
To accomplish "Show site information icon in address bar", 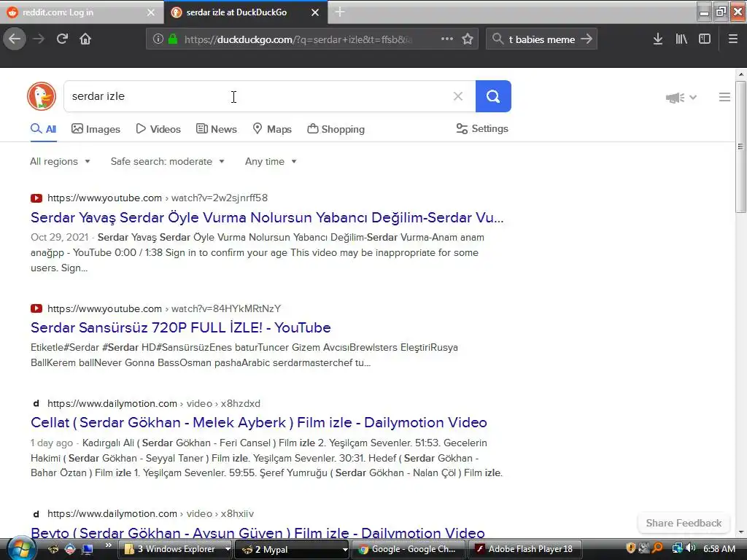I will (158, 39).
